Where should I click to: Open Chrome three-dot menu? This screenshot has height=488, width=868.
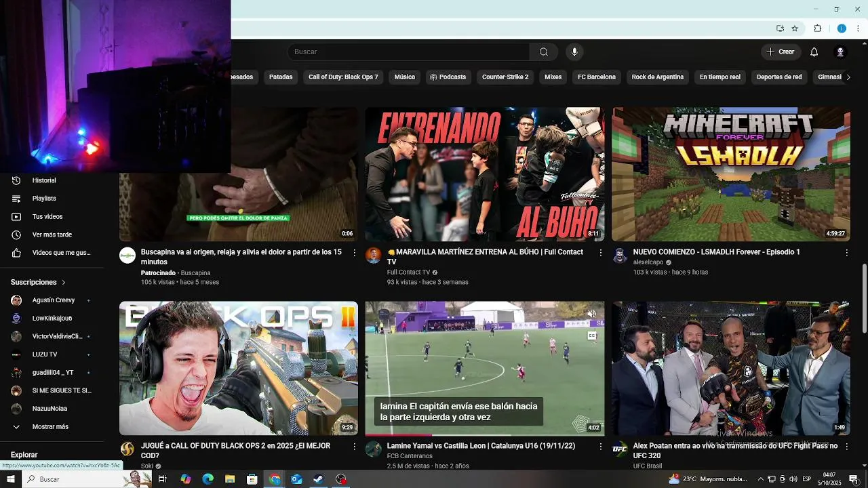(x=858, y=28)
